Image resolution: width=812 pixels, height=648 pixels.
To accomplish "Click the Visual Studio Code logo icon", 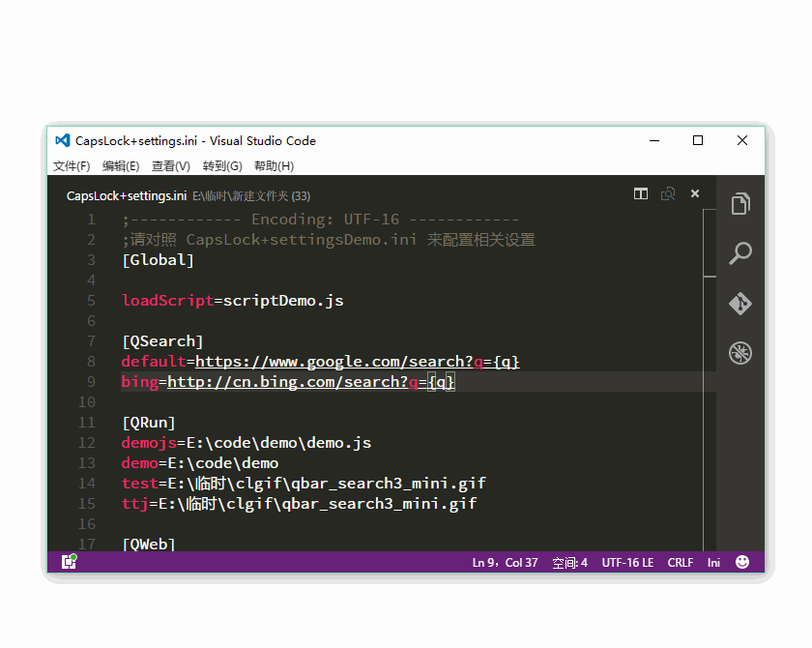I will pyautogui.click(x=63, y=140).
